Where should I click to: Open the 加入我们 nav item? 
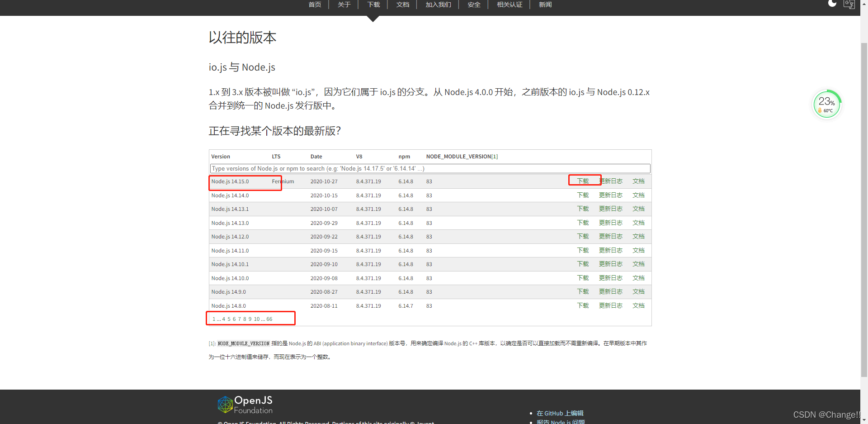click(x=438, y=5)
